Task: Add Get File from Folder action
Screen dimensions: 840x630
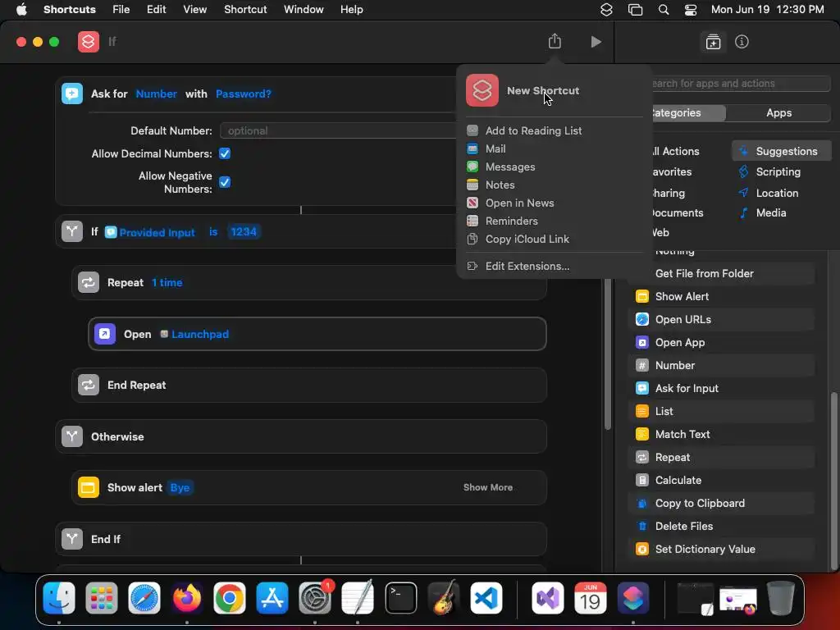Action: coord(721,273)
